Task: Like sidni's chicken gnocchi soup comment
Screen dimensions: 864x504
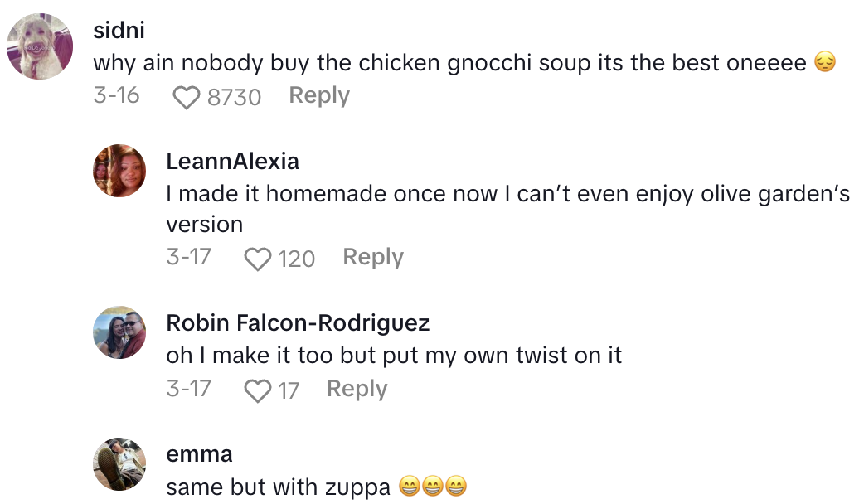Action: [x=187, y=98]
